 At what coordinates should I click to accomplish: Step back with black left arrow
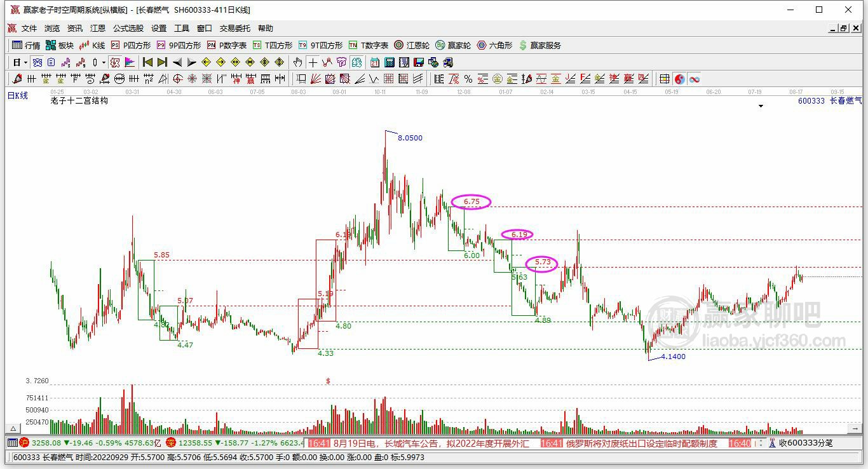[177, 62]
